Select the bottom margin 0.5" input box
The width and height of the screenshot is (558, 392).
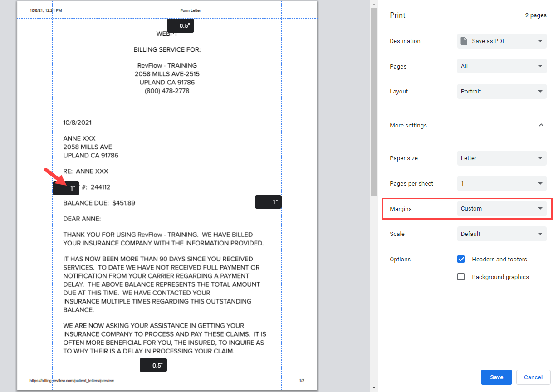[x=153, y=365]
